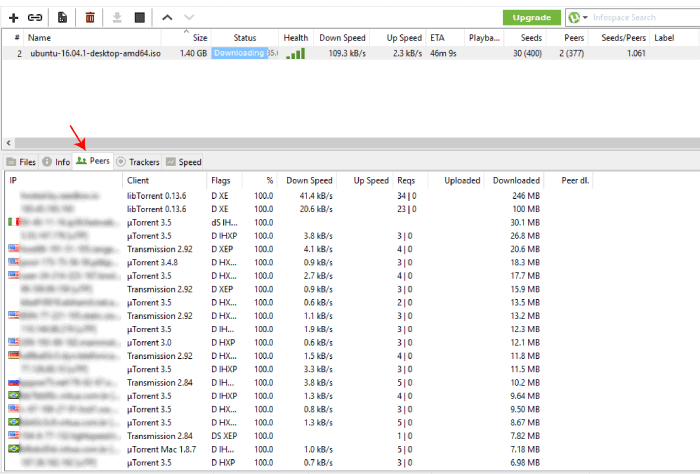
Task: Open the Info tab
Action: tap(56, 161)
